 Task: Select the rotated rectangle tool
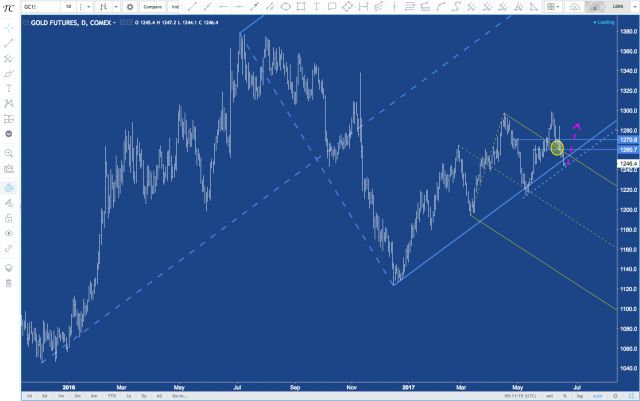(x=347, y=7)
